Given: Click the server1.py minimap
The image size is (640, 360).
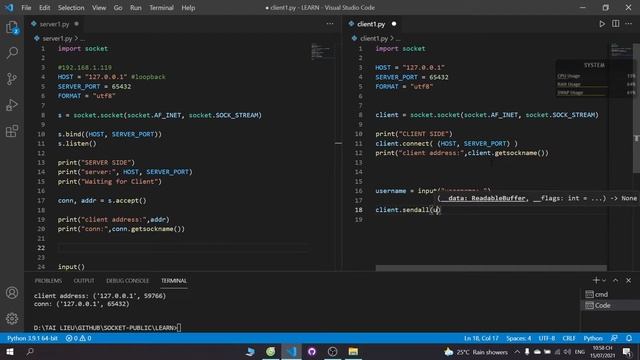Looking at the screenshot, I should (322, 52).
